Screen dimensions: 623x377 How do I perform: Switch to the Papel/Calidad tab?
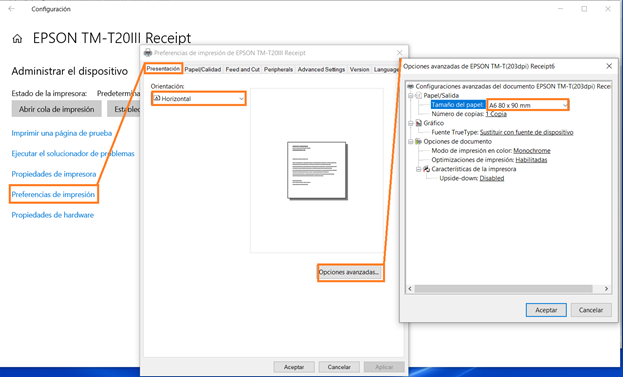tap(203, 70)
